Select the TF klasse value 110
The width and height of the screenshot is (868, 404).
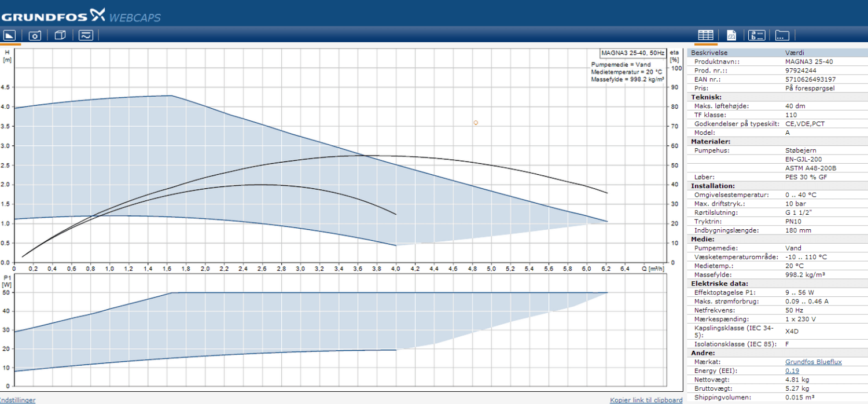(790, 115)
